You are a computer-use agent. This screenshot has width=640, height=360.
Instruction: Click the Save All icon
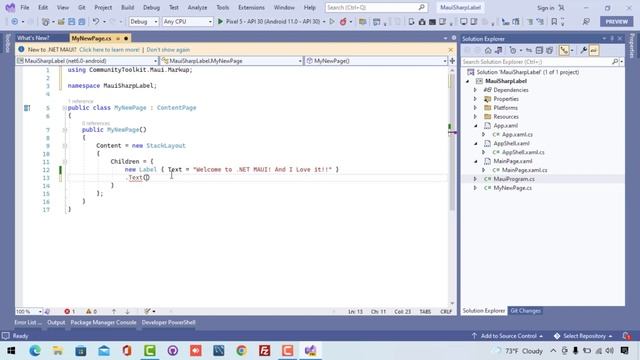click(x=82, y=22)
